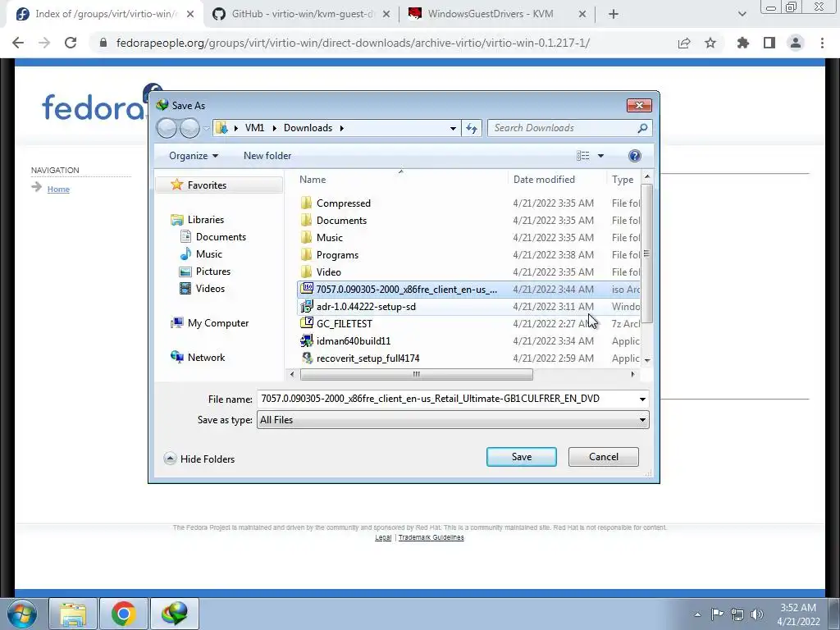
Task: Sort by Type column header
Action: [x=623, y=180]
